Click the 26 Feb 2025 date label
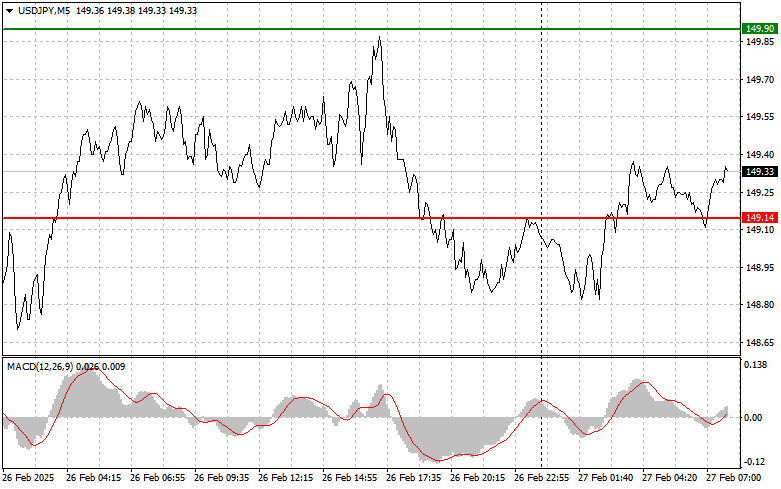Image resolution: width=781 pixels, height=489 pixels. click(31, 478)
